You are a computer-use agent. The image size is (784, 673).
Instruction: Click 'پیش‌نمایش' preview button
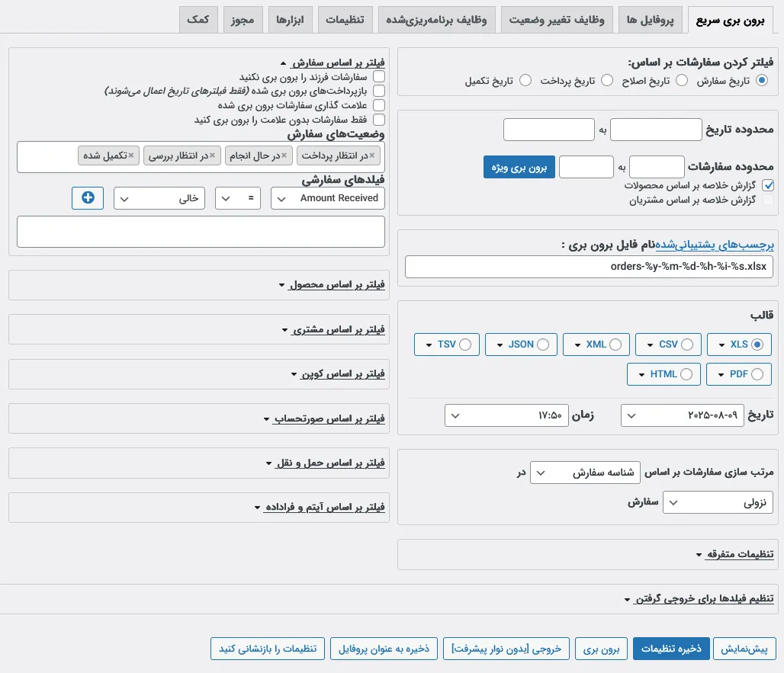pyautogui.click(x=744, y=649)
